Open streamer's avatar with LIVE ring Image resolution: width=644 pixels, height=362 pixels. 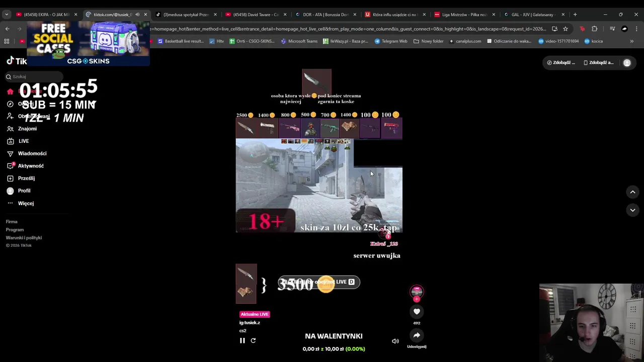(417, 292)
